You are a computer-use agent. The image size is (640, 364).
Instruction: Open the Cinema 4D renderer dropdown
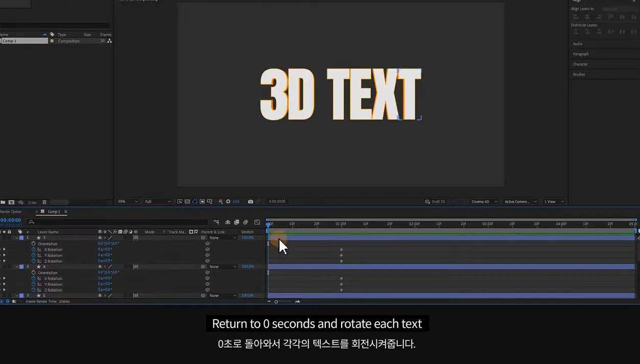(484, 202)
